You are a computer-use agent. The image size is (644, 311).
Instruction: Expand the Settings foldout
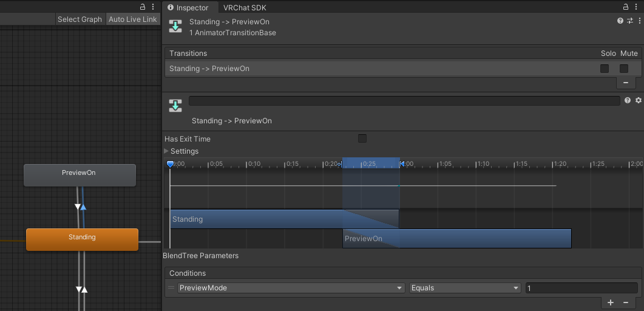pyautogui.click(x=166, y=151)
